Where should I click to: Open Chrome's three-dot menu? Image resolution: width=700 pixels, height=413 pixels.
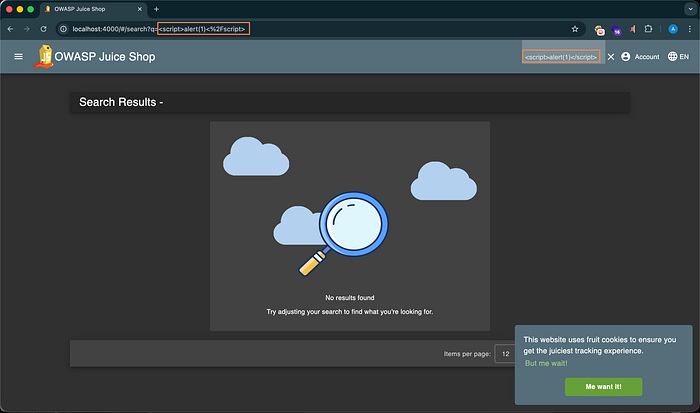pos(689,29)
